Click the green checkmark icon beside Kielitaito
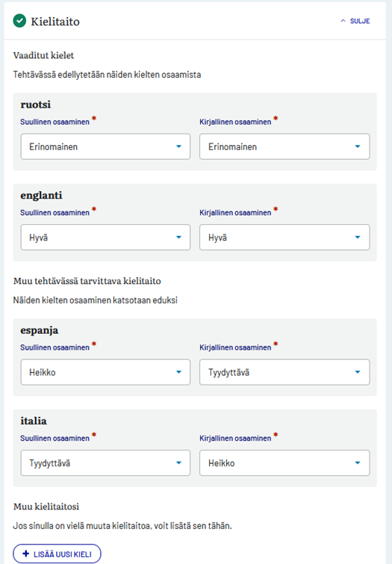This screenshot has width=392, height=564. pos(19,21)
